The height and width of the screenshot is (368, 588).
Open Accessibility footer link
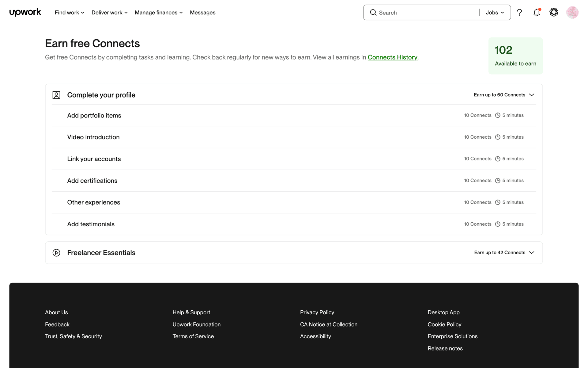[315, 336]
